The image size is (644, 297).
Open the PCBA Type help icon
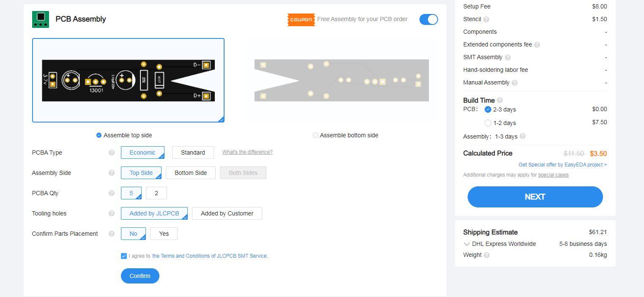(x=112, y=153)
